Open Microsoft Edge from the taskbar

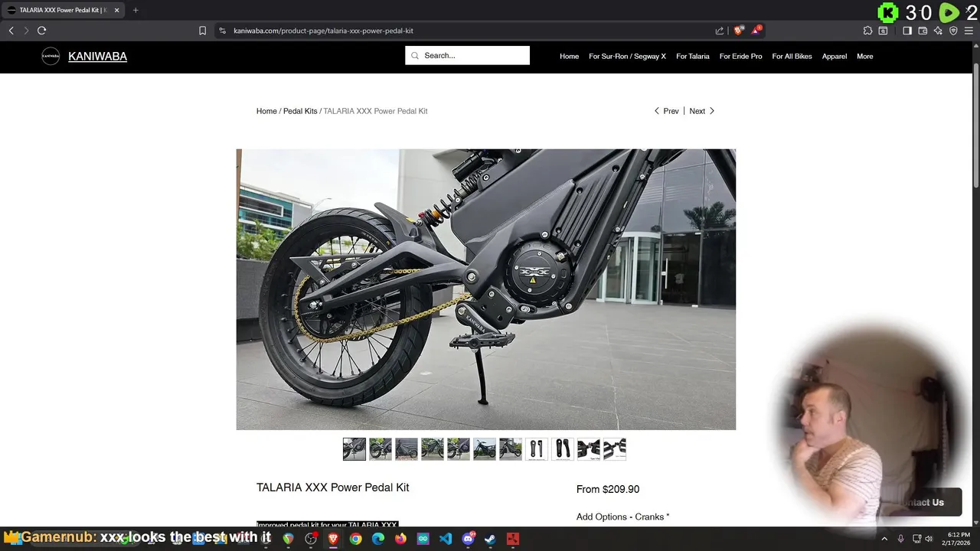point(378,539)
